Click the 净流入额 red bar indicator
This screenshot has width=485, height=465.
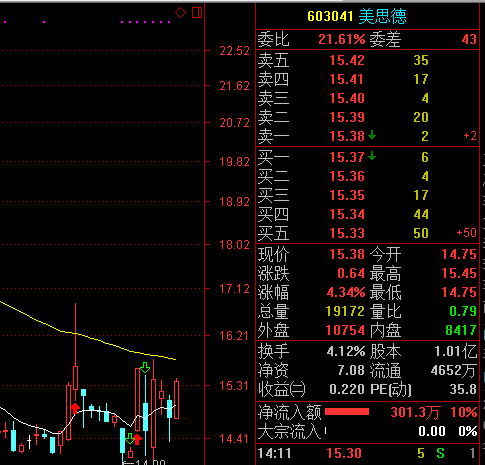pyautogui.click(x=347, y=412)
